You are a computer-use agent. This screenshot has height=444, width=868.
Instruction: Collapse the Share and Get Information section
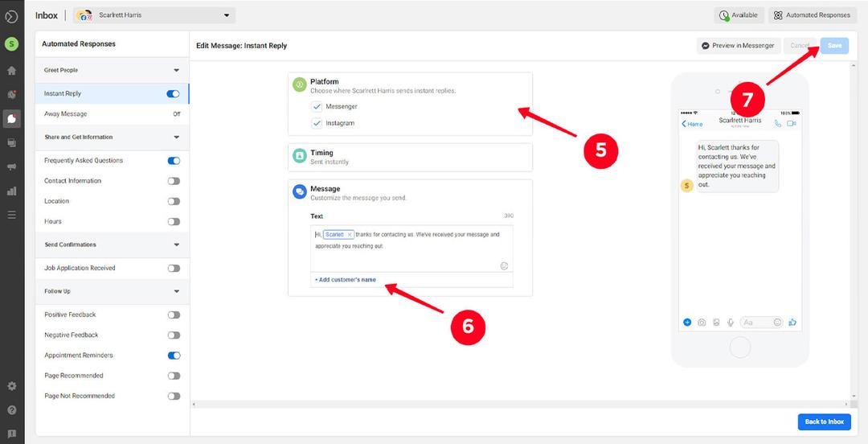(176, 137)
